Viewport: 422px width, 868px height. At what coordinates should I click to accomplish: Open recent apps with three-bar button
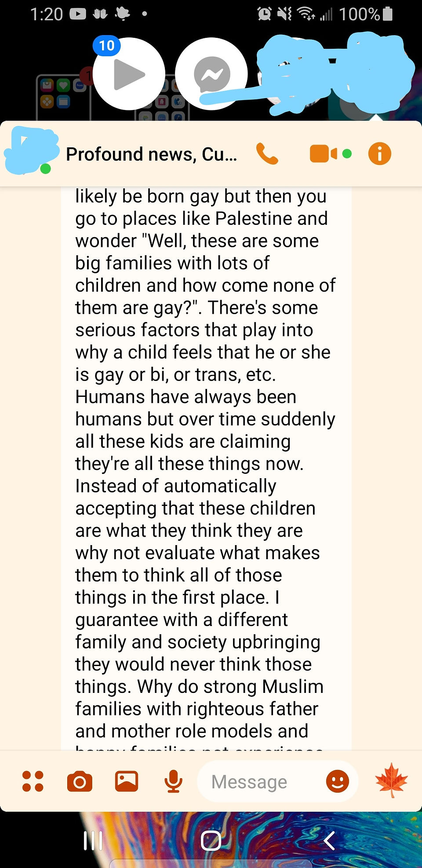click(x=93, y=840)
